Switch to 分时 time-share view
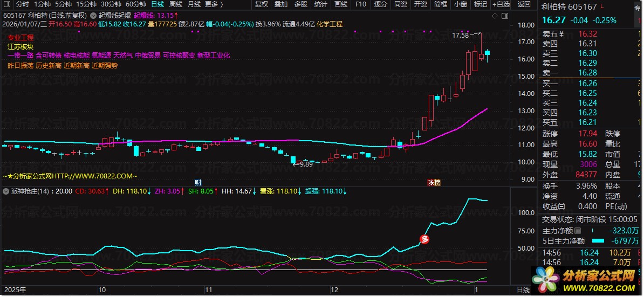Image resolution: width=644 pixels, height=297 pixels. pyautogui.click(x=23, y=4)
